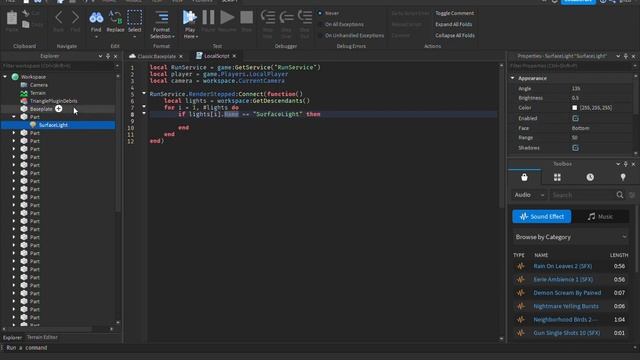This screenshot has width=640, height=360.
Task: Open the Properties panel options chevron
Action: pyautogui.click(x=618, y=56)
